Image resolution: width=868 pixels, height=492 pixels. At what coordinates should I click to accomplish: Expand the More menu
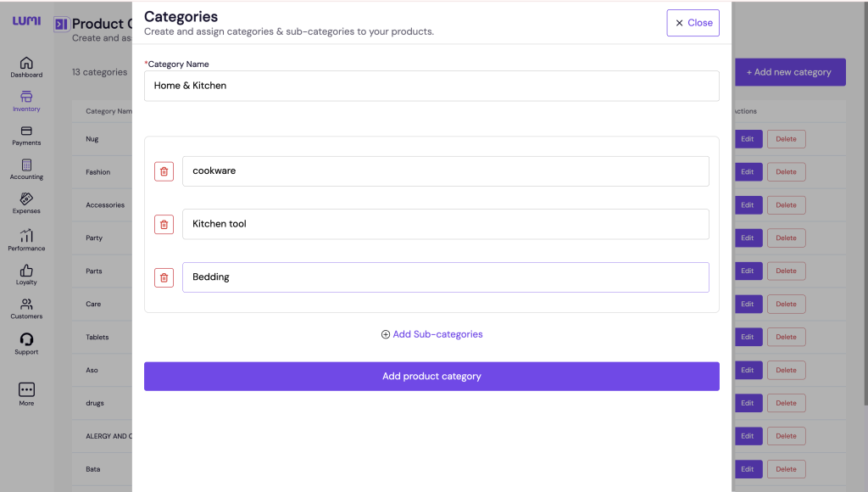[26, 391]
